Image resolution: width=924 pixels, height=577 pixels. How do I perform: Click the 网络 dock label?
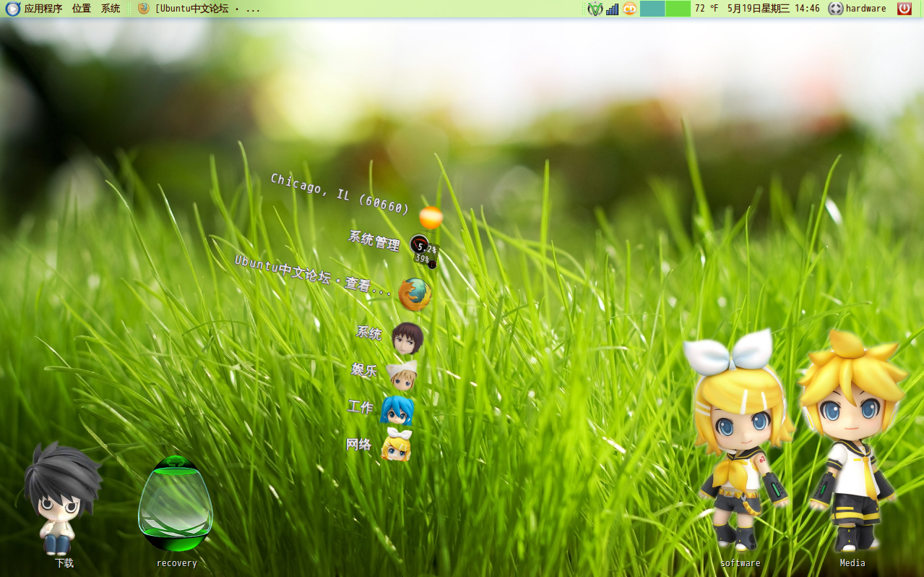pos(358,445)
